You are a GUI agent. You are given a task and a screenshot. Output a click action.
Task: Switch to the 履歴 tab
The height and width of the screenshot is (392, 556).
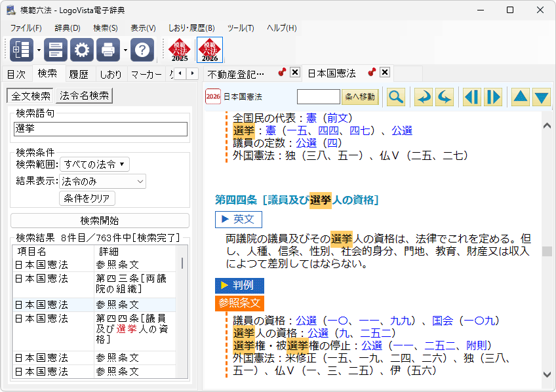click(x=79, y=74)
